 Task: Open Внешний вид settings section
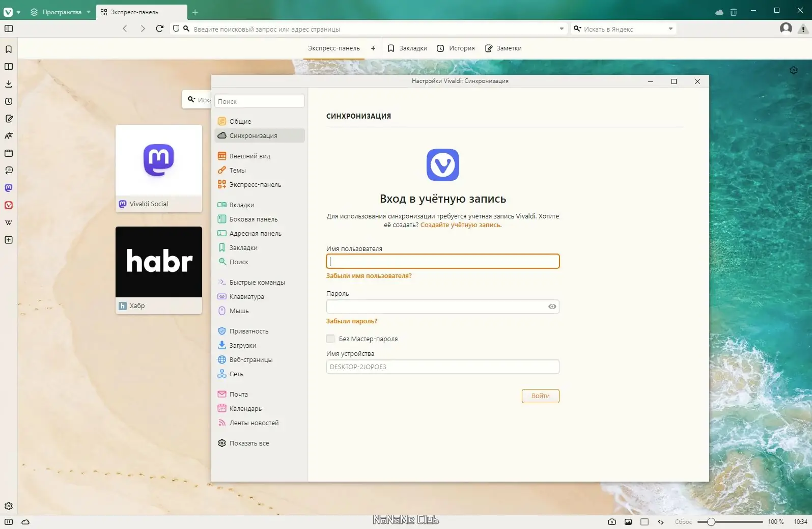pos(260,156)
